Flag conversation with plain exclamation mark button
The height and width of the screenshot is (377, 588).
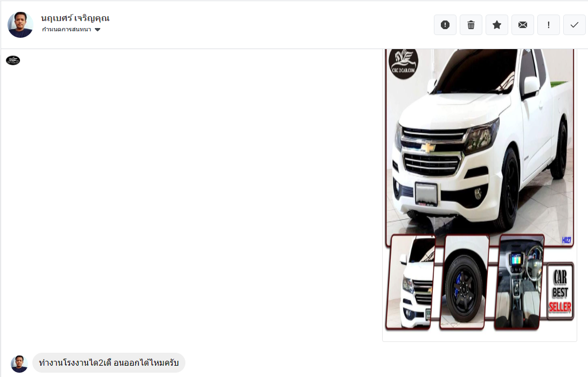point(549,25)
